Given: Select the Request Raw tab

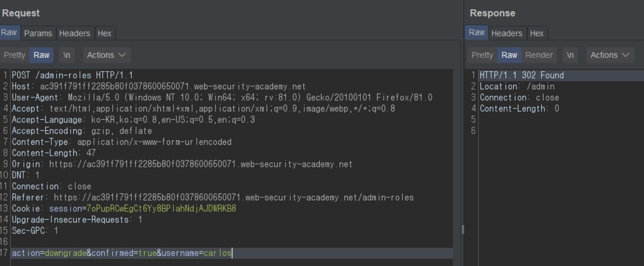Looking at the screenshot, I should pos(9,33).
